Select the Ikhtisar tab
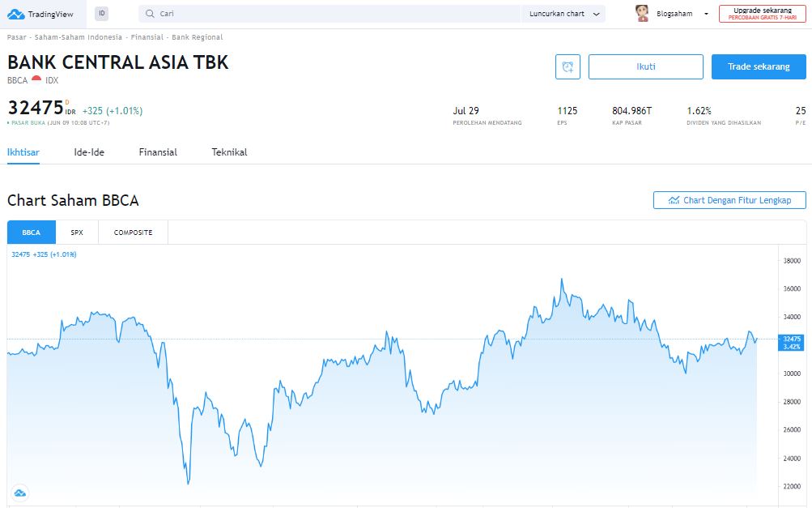This screenshot has height=508, width=812. (23, 152)
